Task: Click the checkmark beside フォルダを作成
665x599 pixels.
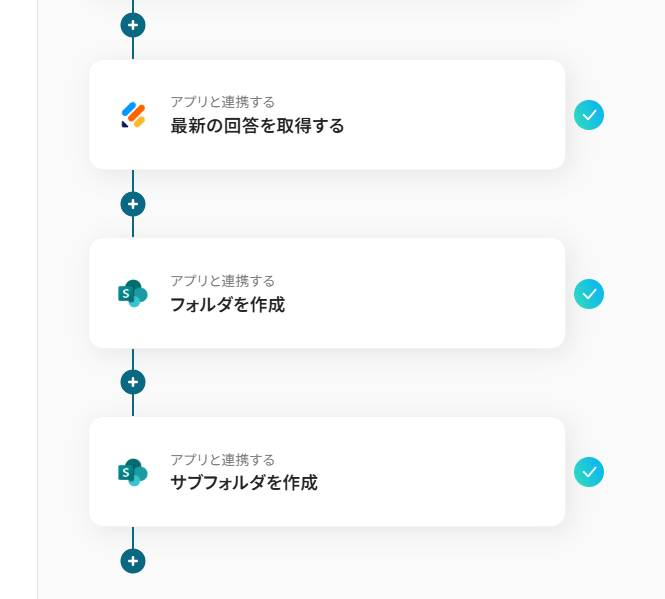Action: point(589,294)
